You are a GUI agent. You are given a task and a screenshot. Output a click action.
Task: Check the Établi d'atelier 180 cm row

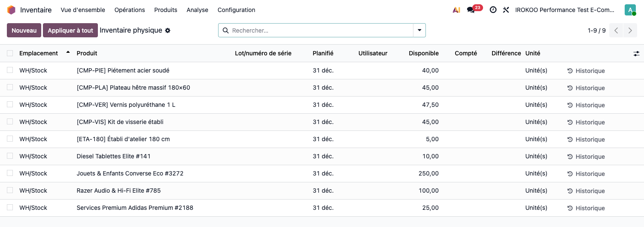(10, 139)
